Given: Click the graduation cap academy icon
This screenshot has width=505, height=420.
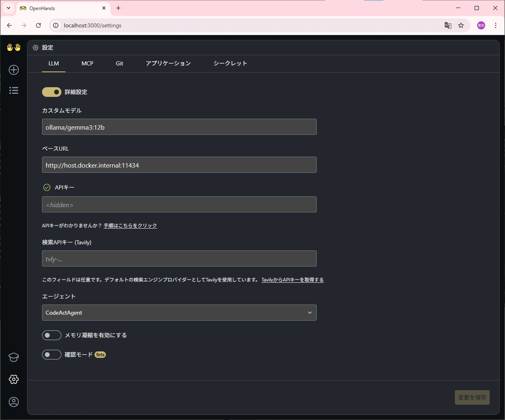Looking at the screenshot, I should (x=13, y=357).
